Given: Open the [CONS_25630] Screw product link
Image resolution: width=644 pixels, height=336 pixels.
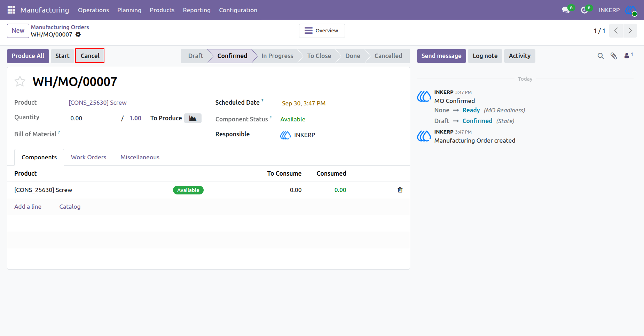Looking at the screenshot, I should (97, 103).
